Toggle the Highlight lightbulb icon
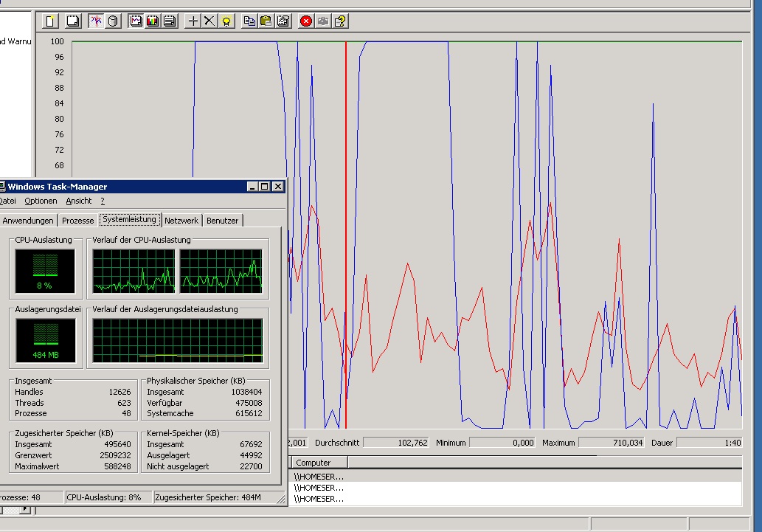Viewport: 762px width, 532px height. [x=226, y=21]
